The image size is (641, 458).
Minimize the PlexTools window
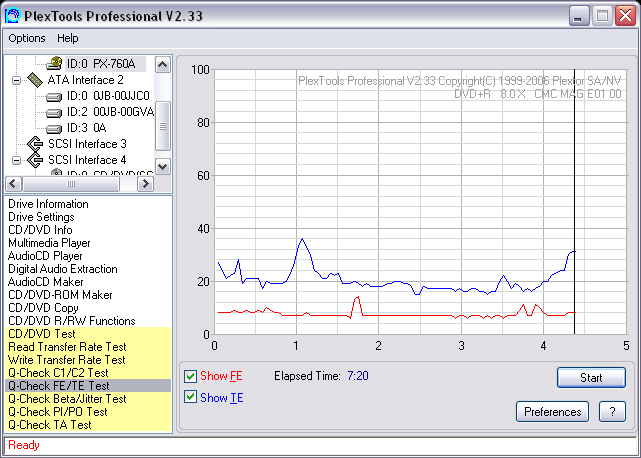tap(578, 16)
